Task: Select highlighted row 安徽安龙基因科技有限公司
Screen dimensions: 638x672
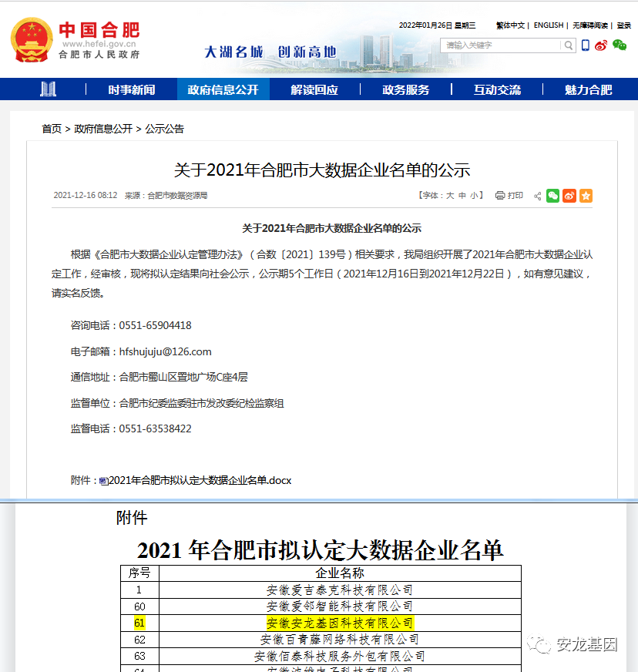Action: tap(340, 623)
